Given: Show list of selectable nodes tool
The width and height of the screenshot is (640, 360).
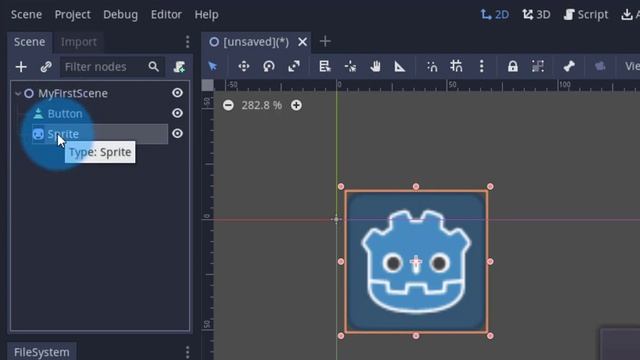Looking at the screenshot, I should [324, 66].
